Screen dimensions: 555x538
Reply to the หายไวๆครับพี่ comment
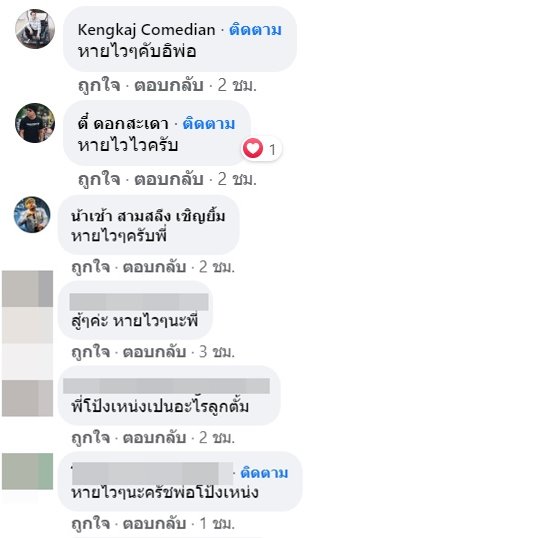(154, 267)
